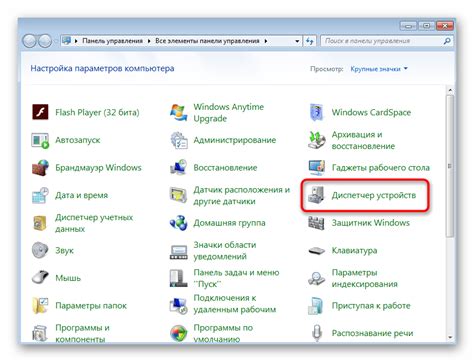Screen dimensions: 474x362
Task: Open the Брандмауэр Windows link text
Action: pyautogui.click(x=98, y=167)
